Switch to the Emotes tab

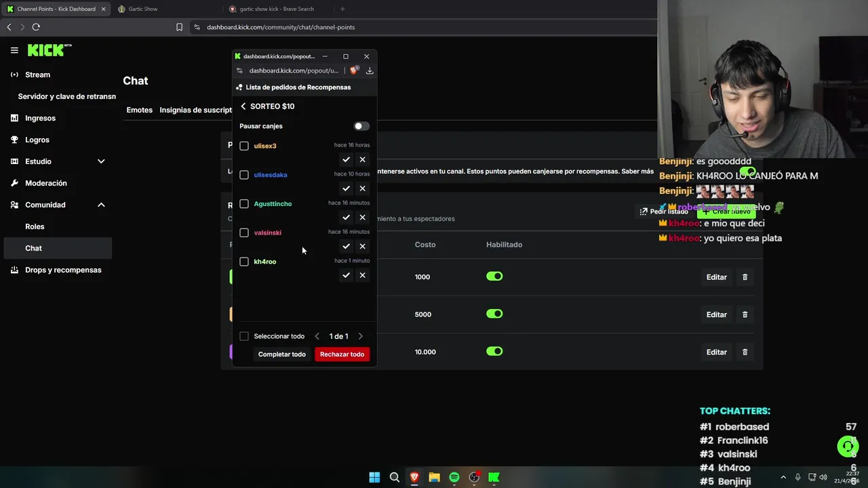click(140, 110)
